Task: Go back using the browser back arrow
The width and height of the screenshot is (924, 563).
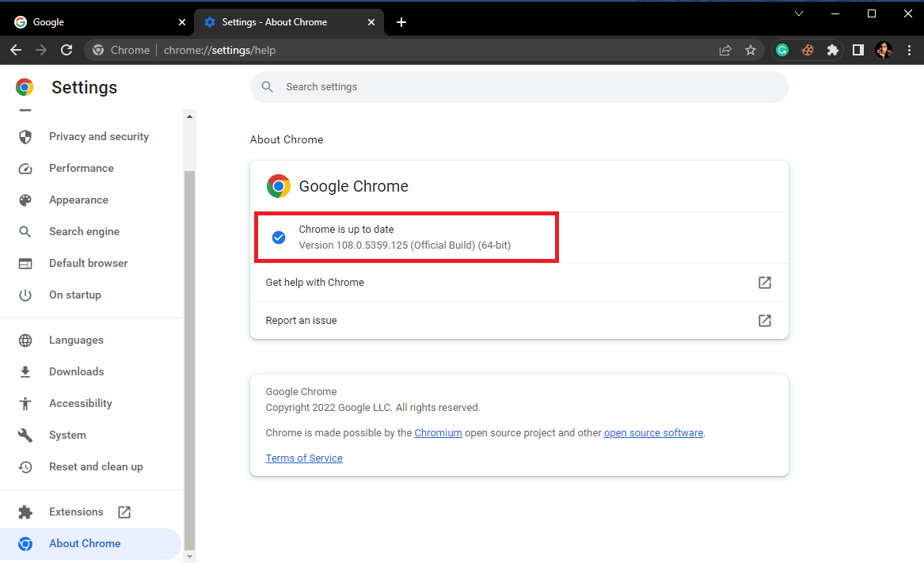Action: 16,50
